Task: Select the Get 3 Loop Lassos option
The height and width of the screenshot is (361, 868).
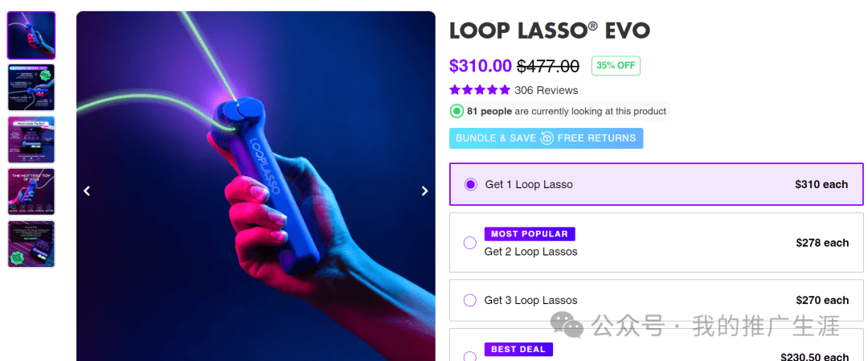Action: [470, 301]
